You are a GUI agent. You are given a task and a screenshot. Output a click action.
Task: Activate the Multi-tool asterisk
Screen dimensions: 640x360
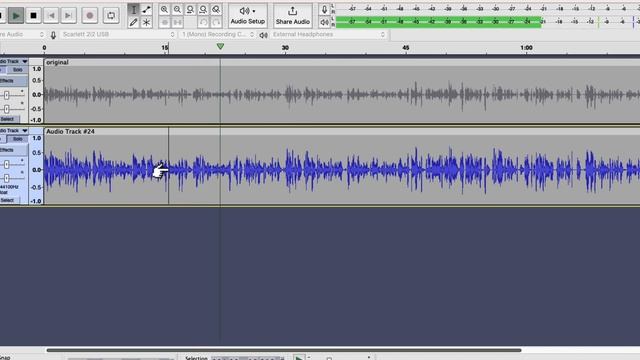pyautogui.click(x=146, y=22)
